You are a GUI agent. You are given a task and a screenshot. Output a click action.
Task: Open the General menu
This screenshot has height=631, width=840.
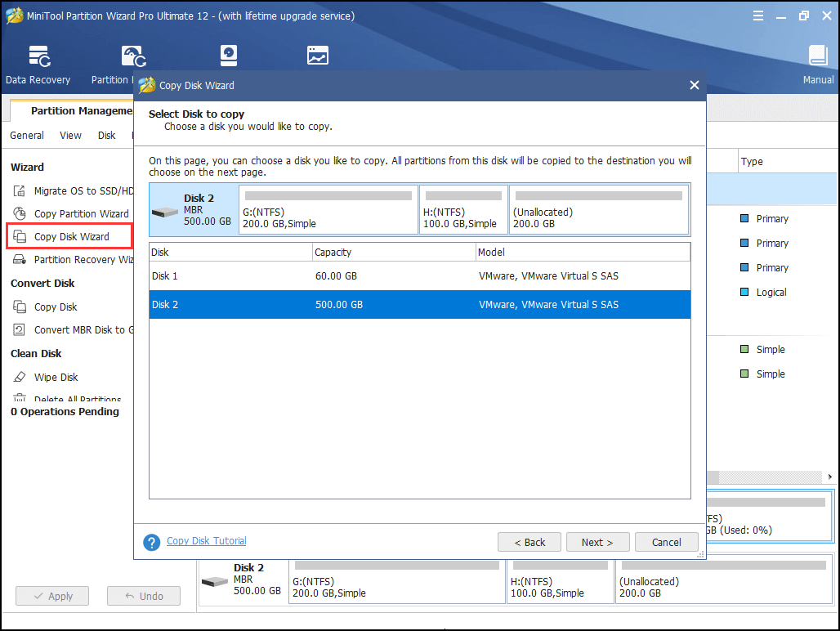coord(27,135)
